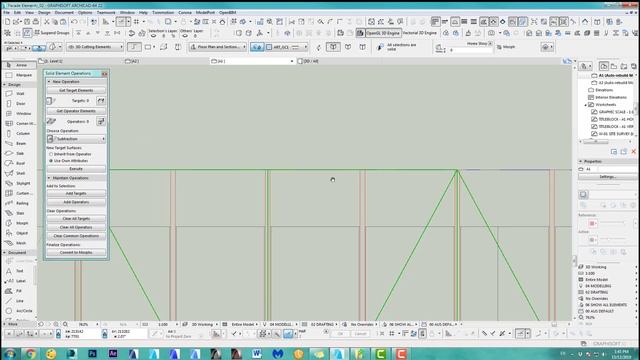Open Google Chrome from the taskbar

(31, 353)
